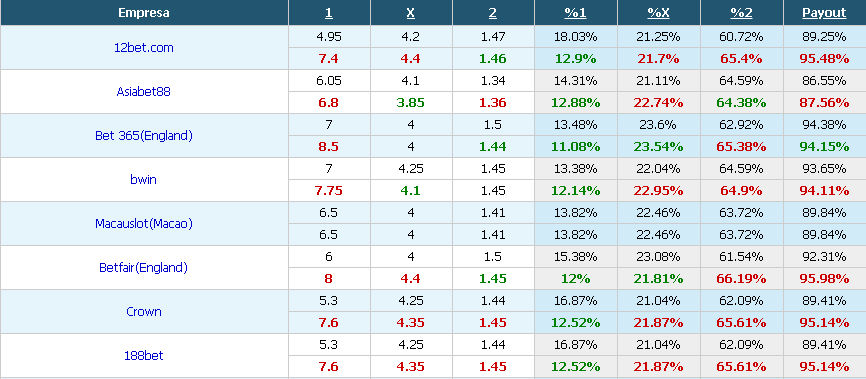
Task: Sort table by the 2 column header
Action: (x=493, y=13)
